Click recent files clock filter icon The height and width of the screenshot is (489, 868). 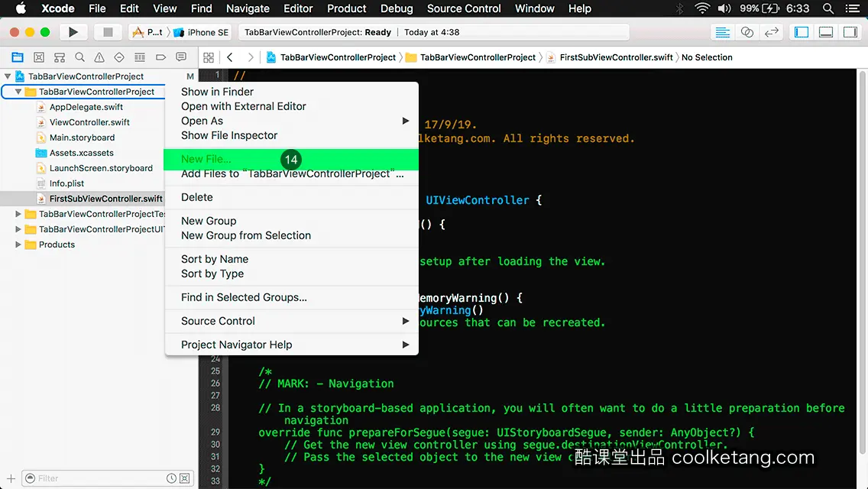[x=172, y=478]
